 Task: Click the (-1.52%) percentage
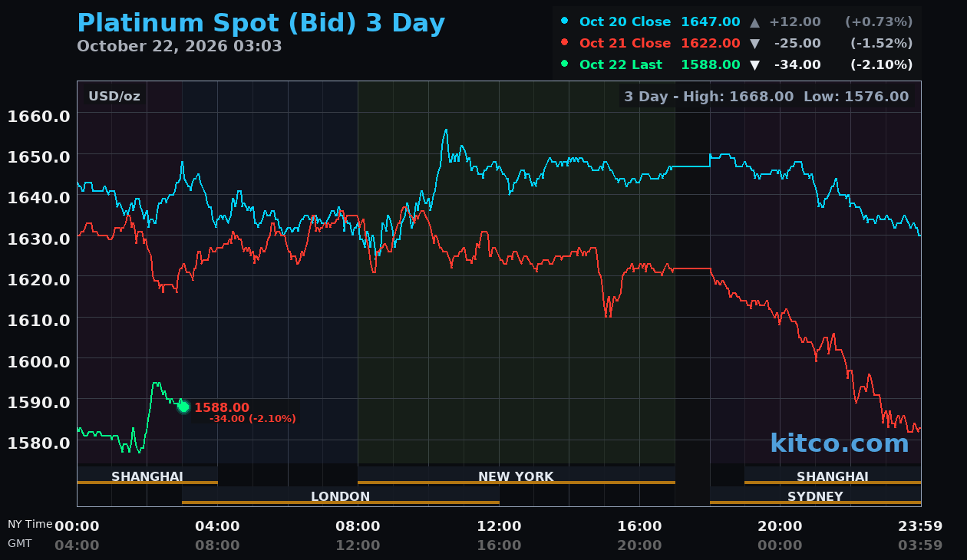881,43
